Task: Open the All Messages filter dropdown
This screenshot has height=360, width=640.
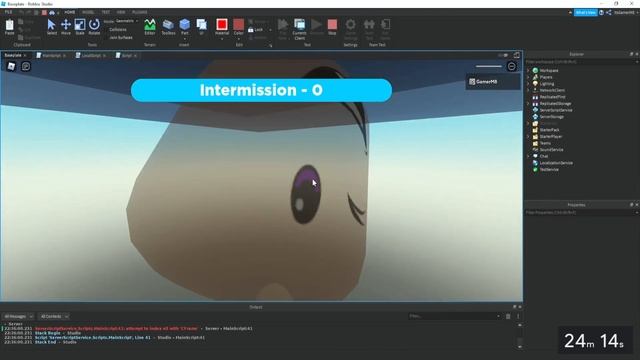Action: [x=18, y=316]
